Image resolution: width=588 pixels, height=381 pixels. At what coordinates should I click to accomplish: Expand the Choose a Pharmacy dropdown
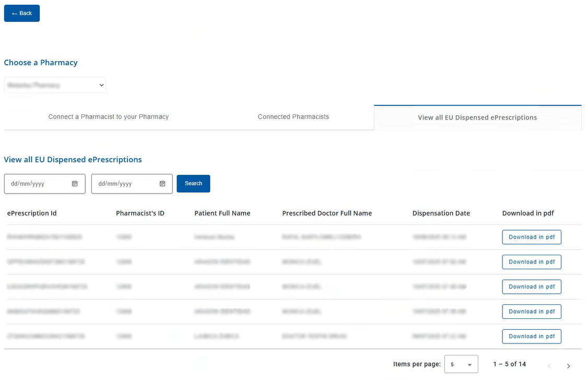point(55,85)
